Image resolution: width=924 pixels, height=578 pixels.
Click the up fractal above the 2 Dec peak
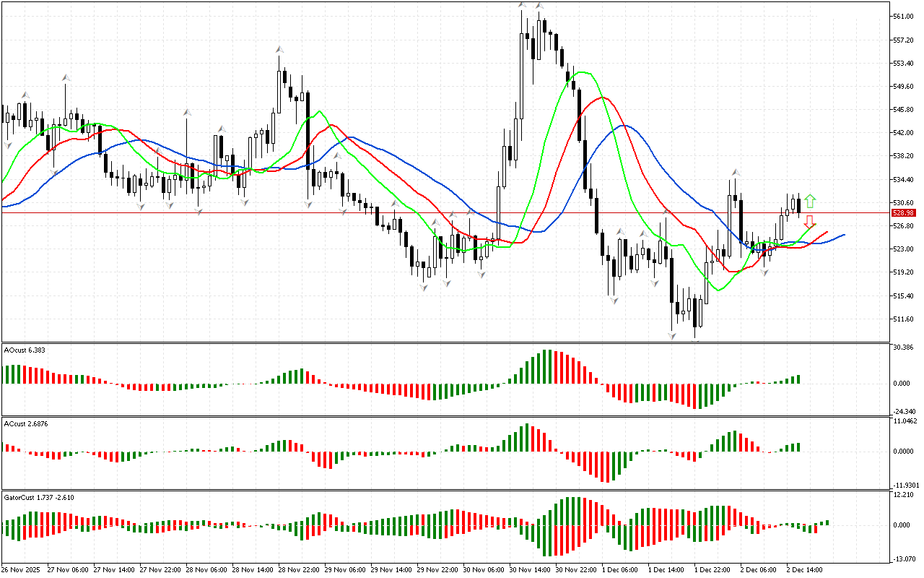(x=736, y=172)
